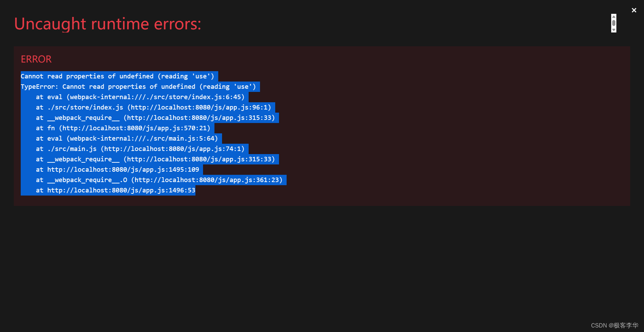Click the scrollbar down arrow
The image size is (644, 332).
pyautogui.click(x=613, y=30)
